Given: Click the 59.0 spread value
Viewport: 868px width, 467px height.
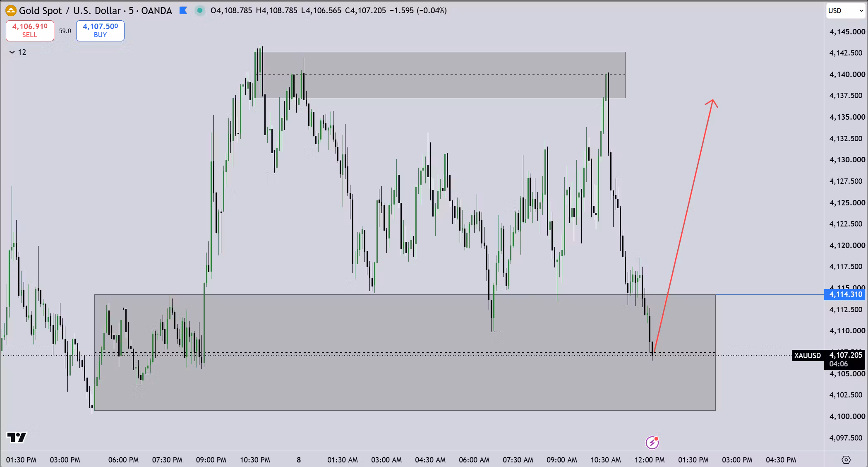Looking at the screenshot, I should [x=65, y=31].
